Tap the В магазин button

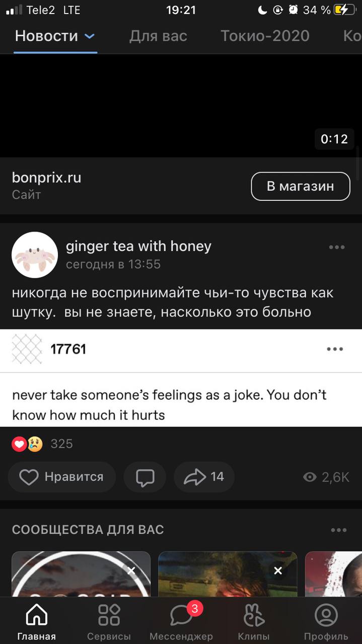click(300, 186)
